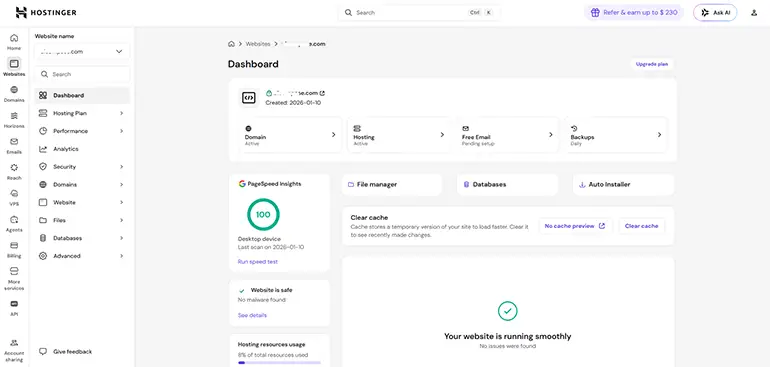
Task: Open the Website name dropdown
Action: tap(82, 52)
